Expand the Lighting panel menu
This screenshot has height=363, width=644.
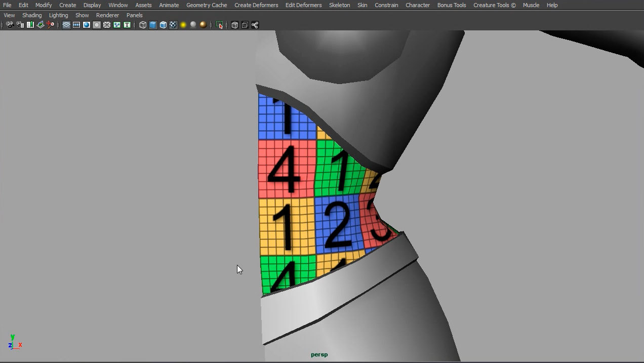click(x=58, y=15)
